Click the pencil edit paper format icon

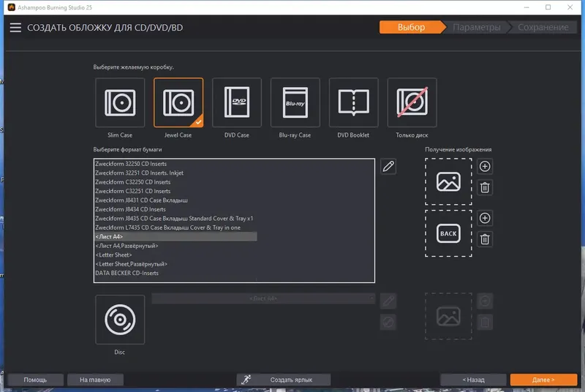[x=388, y=166]
